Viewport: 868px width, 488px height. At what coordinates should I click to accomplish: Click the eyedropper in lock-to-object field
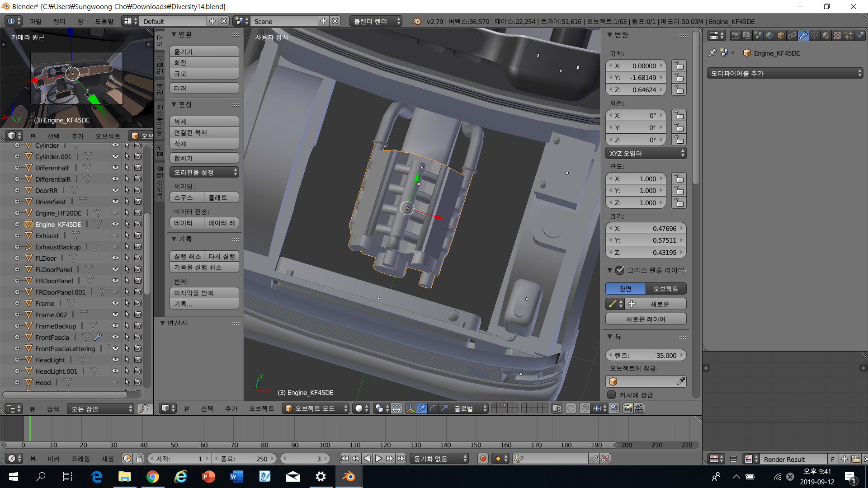click(680, 382)
